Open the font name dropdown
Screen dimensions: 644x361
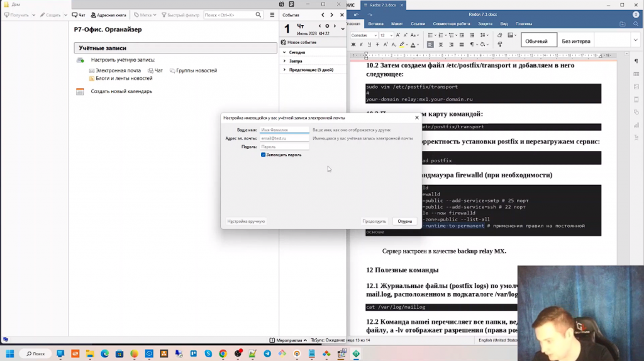point(375,35)
